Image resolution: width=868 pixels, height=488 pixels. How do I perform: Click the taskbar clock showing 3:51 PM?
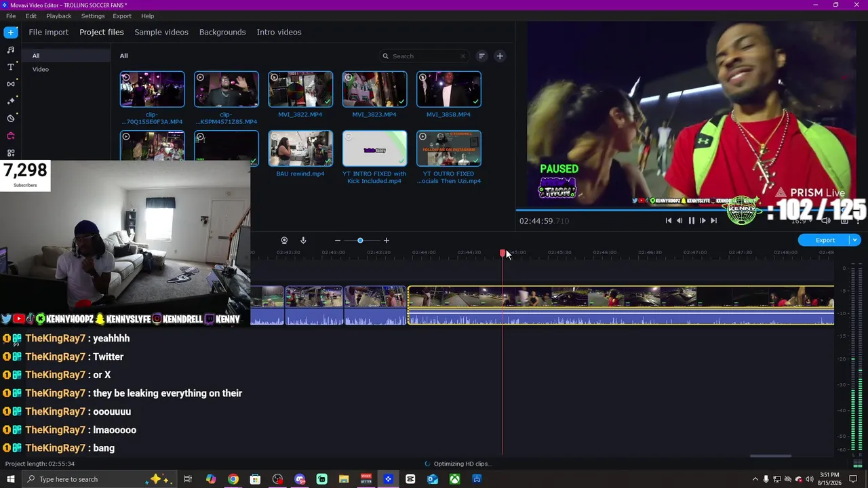(829, 479)
